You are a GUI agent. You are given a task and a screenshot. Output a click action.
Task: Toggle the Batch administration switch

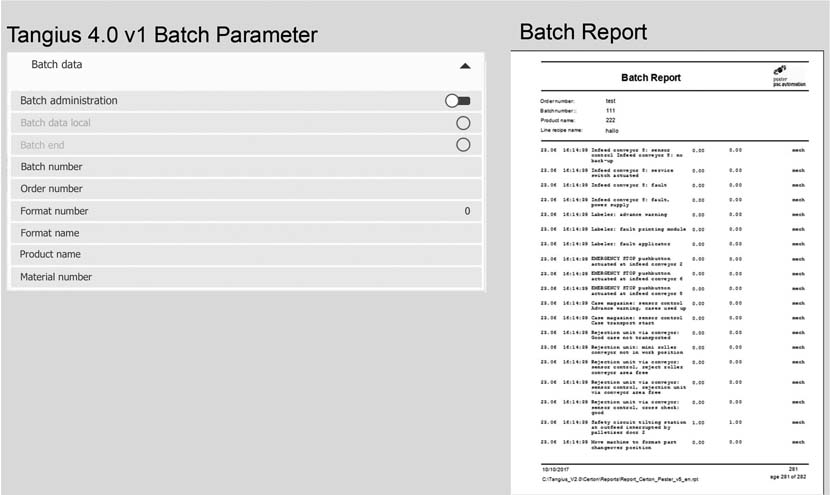click(458, 101)
